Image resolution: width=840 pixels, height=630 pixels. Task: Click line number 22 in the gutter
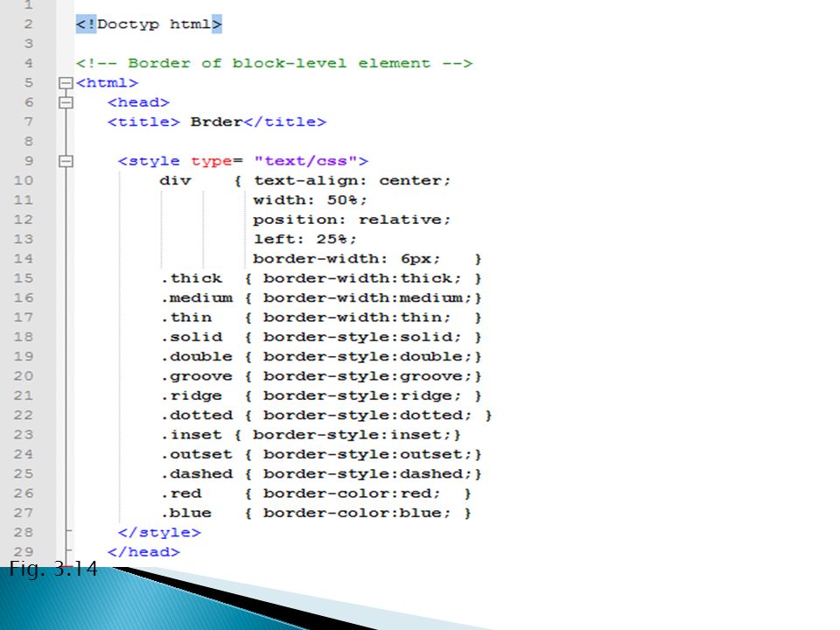[24, 415]
